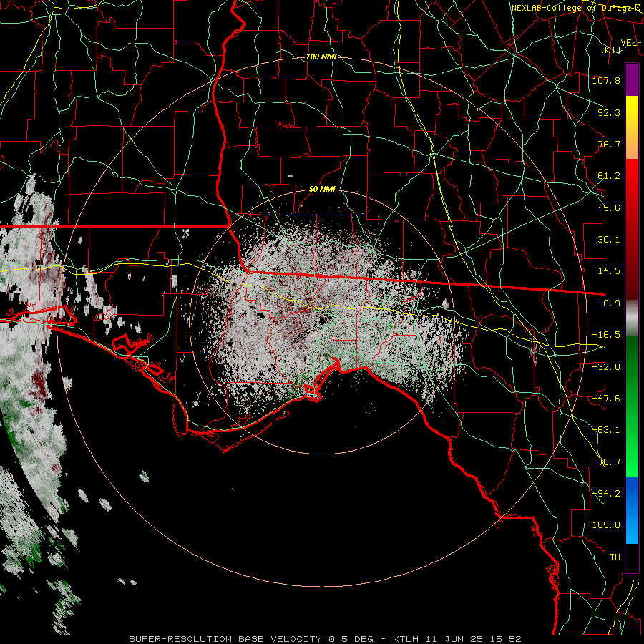Click the 100 NMI range ring label

coord(321,57)
